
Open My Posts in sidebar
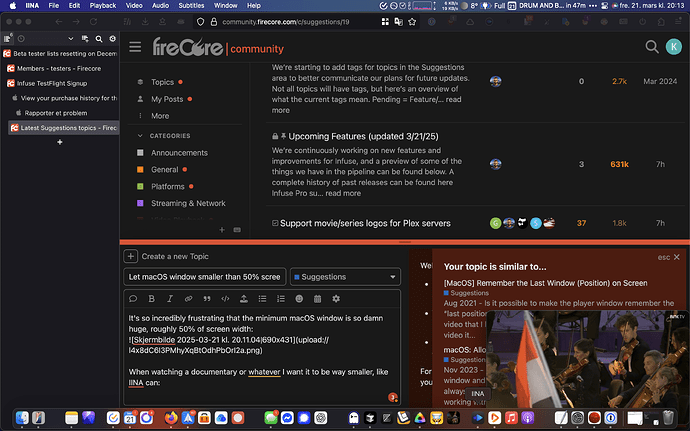click(167, 99)
